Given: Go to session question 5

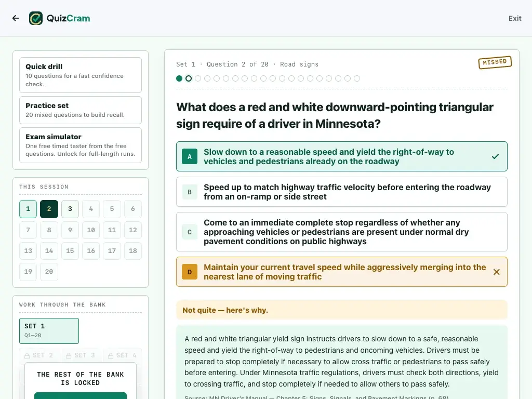Looking at the screenshot, I should (112, 209).
